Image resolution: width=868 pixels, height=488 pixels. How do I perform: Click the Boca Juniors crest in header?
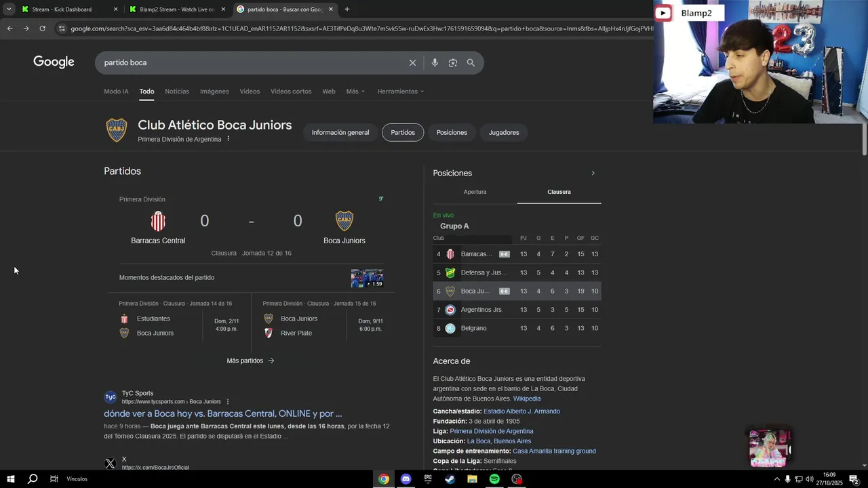[117, 130]
